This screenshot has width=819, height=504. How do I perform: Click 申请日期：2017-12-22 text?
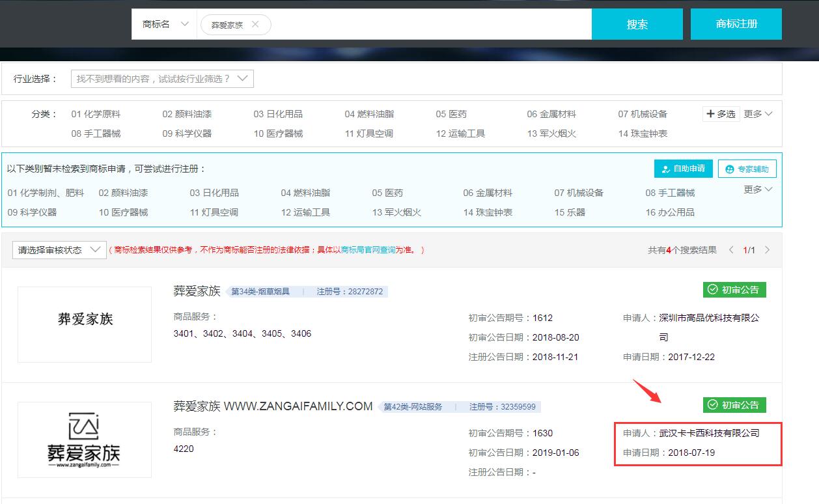coord(669,357)
